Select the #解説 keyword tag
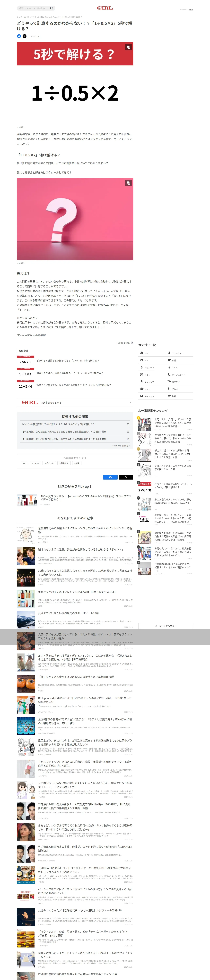Screen dimensions: 210x980 tap(77, 463)
